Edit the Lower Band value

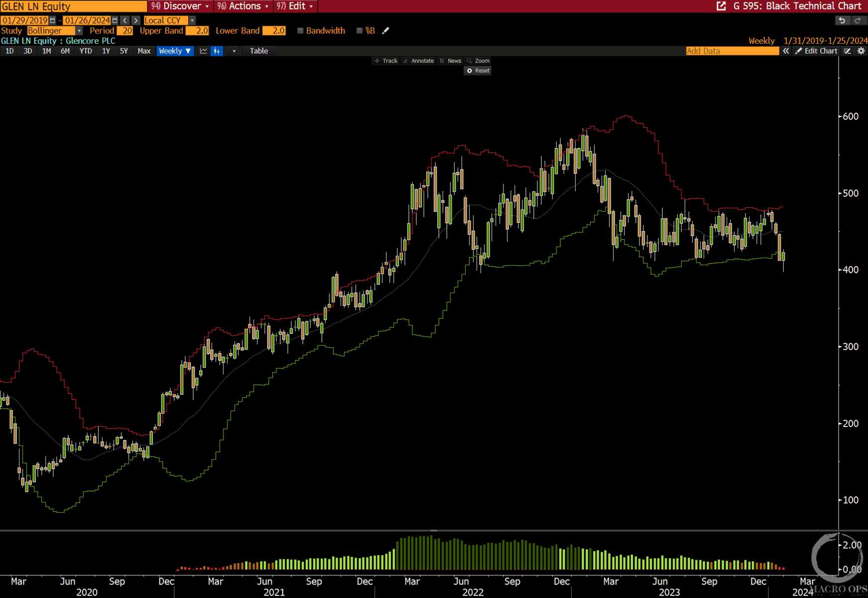click(x=274, y=31)
